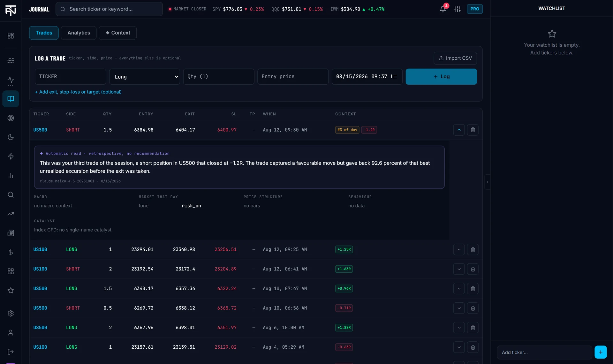Image resolution: width=613 pixels, height=364 pixels.
Task: Open the trending arrow icon in sidebar
Action: click(x=11, y=214)
